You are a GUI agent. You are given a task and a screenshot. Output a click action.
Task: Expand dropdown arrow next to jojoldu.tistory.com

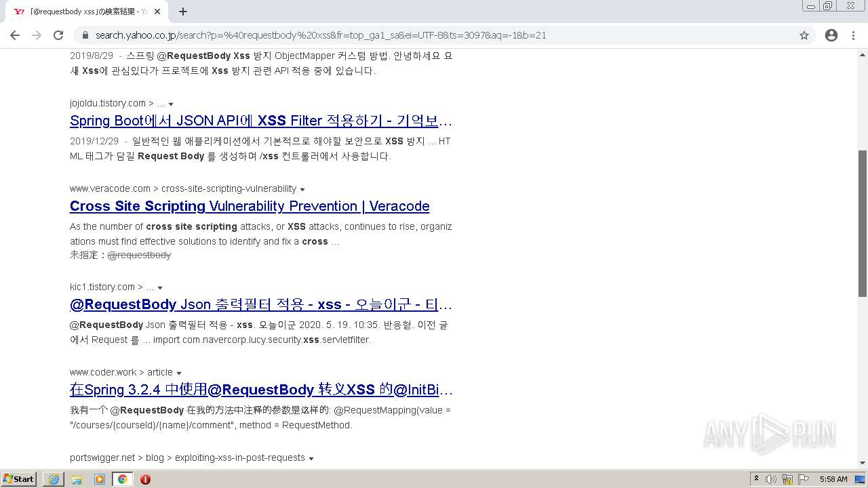coord(171,104)
